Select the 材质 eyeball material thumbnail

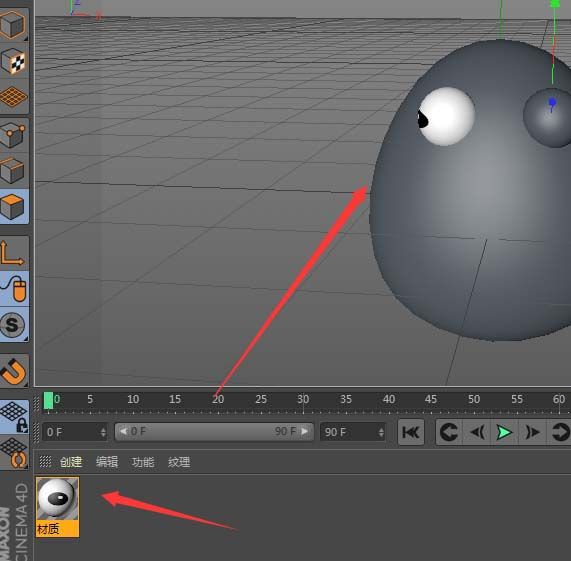[x=58, y=507]
